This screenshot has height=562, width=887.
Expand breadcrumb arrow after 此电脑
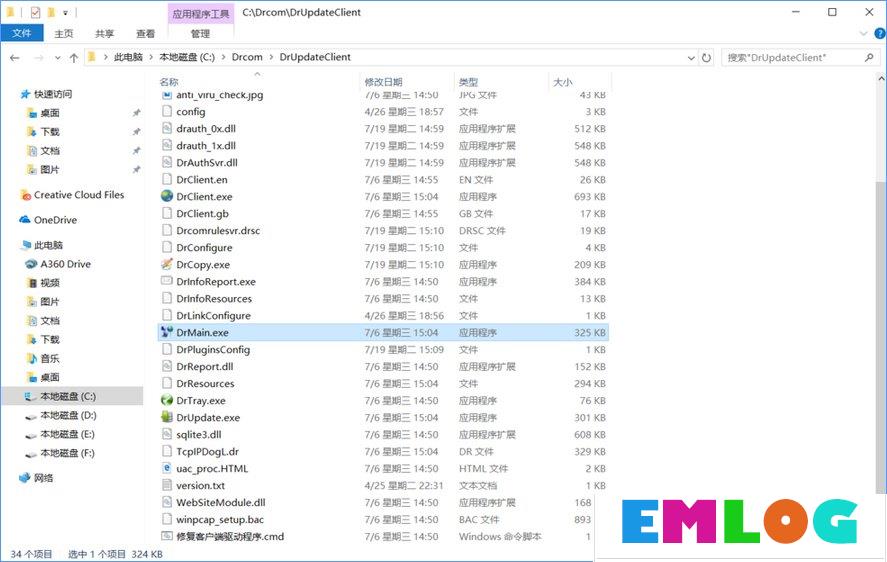click(x=151, y=57)
